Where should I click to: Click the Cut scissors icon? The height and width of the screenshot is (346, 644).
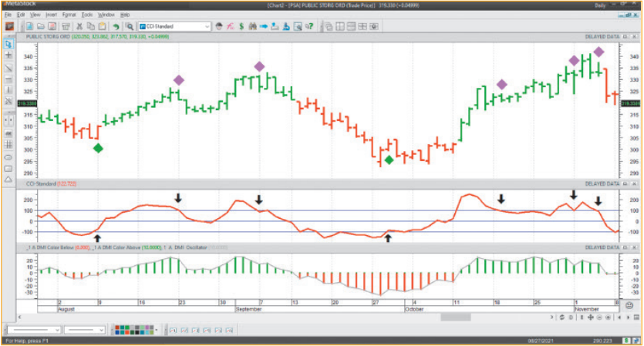click(79, 27)
